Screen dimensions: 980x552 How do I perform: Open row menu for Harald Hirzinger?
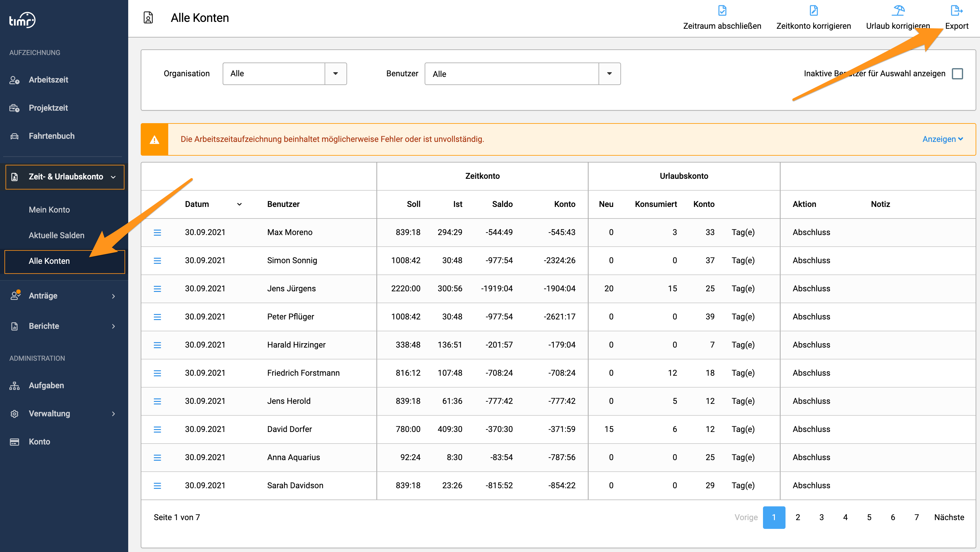click(x=157, y=345)
